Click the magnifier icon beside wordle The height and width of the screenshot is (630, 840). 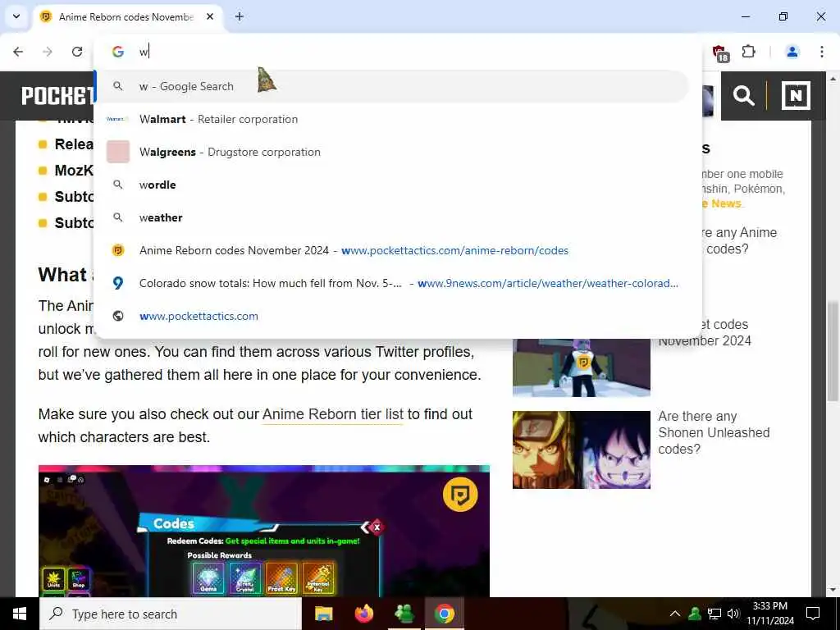[118, 185]
